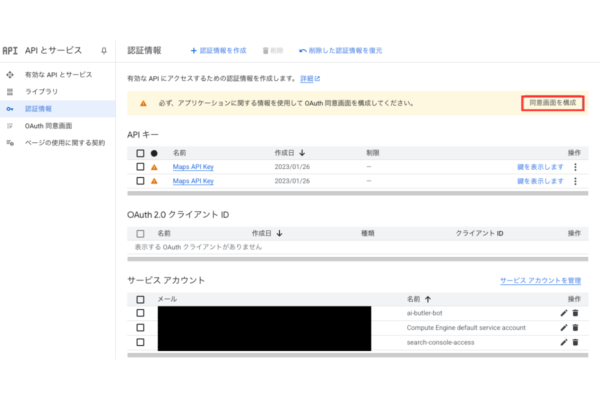The height and width of the screenshot is (400, 600).
Task: Check the second Maps API Key row
Action: [140, 181]
